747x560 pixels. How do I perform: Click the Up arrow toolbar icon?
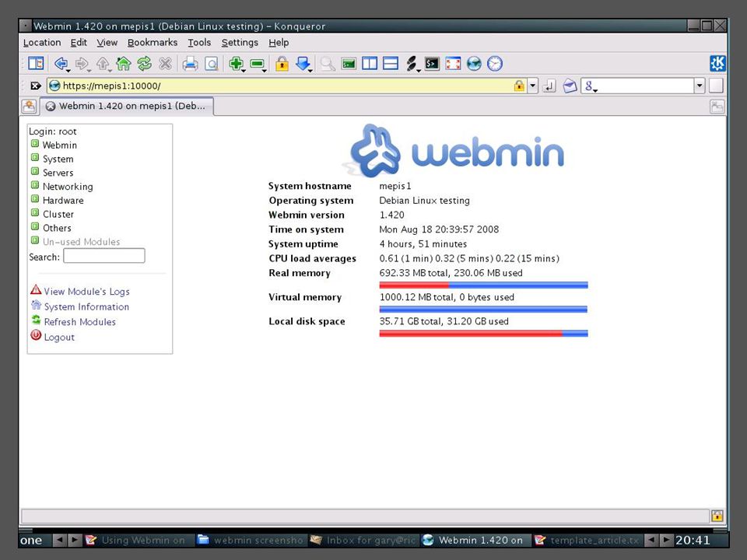pyautogui.click(x=103, y=63)
